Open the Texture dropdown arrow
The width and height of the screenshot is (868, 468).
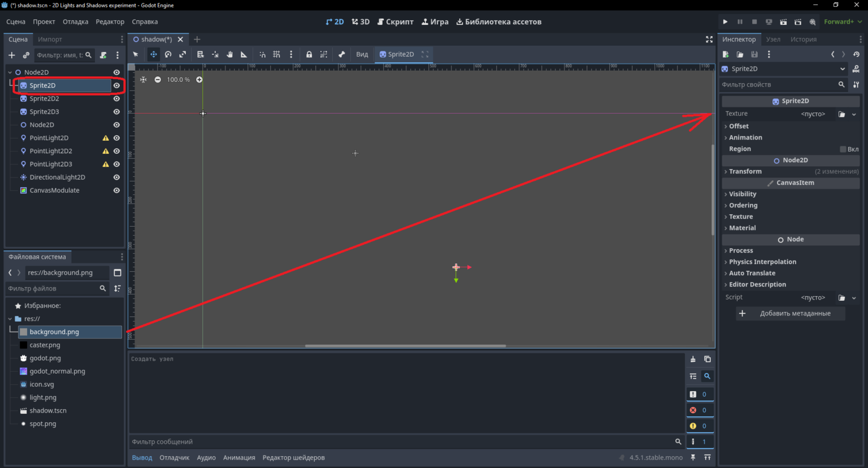click(x=854, y=114)
